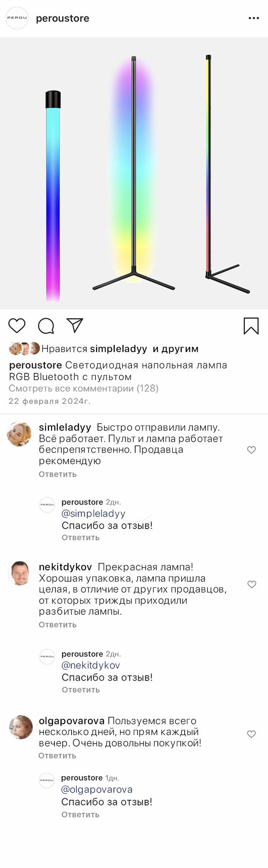The image size is (268, 868).
Task: Follow the @olgapovarova mention link
Action: coord(97,789)
